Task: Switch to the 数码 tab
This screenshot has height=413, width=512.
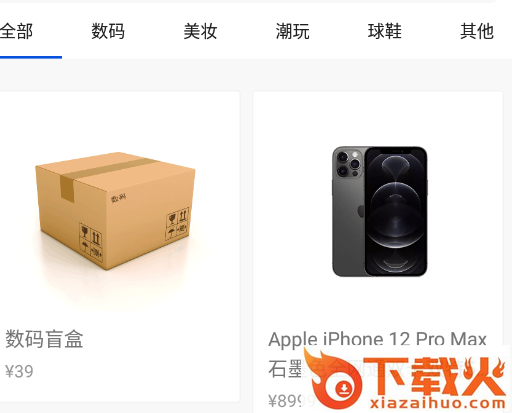Action: tap(108, 31)
